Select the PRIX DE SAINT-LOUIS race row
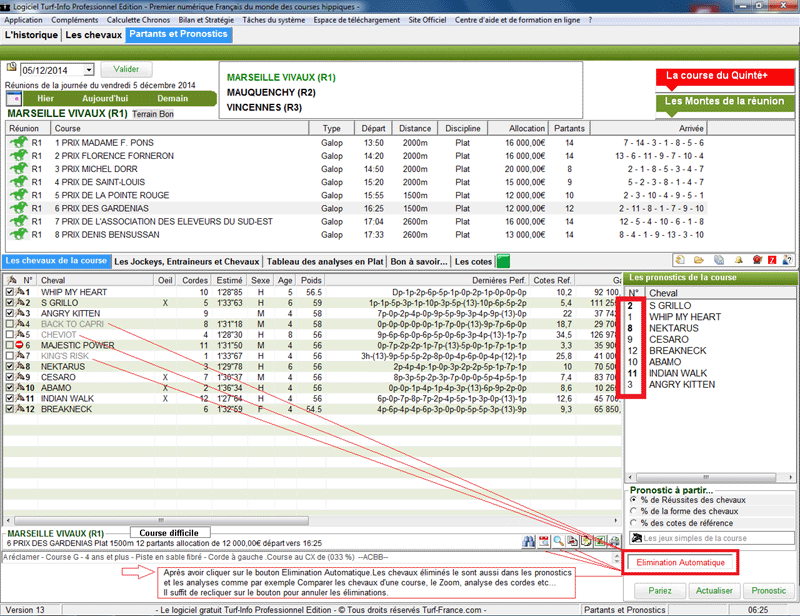The width and height of the screenshot is (800, 616). (356, 182)
